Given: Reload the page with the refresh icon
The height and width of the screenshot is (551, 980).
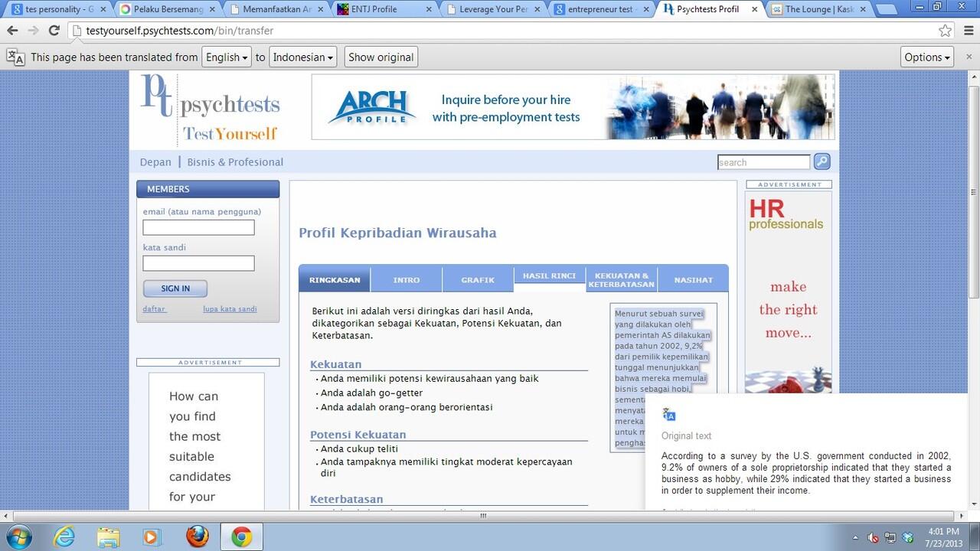Looking at the screenshot, I should (54, 31).
